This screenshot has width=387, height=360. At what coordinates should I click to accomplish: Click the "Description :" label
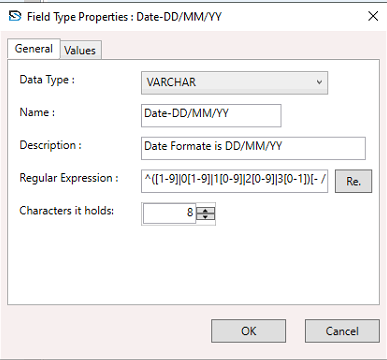click(50, 145)
